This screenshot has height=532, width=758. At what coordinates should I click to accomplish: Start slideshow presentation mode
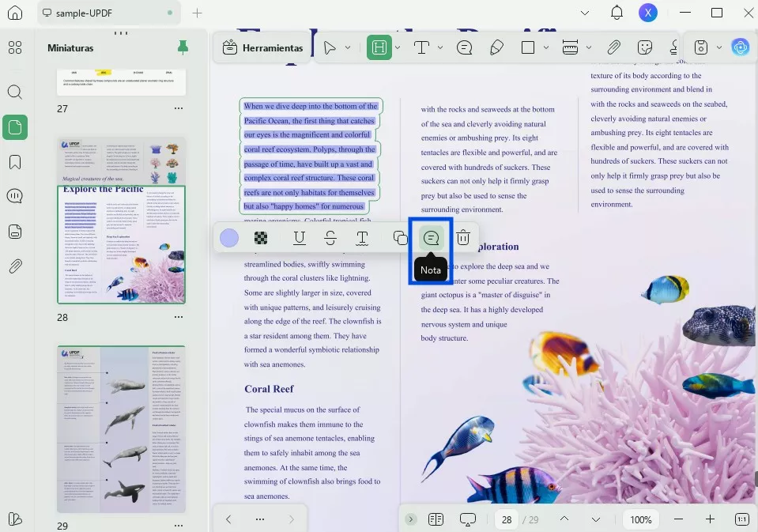click(467, 519)
